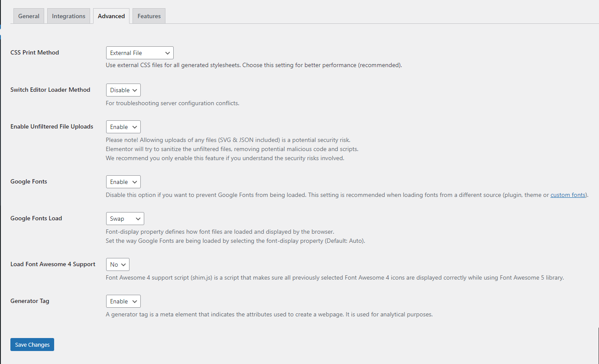The width and height of the screenshot is (599, 364).
Task: Click the Google Fonts Load label
Action: [x=36, y=218]
